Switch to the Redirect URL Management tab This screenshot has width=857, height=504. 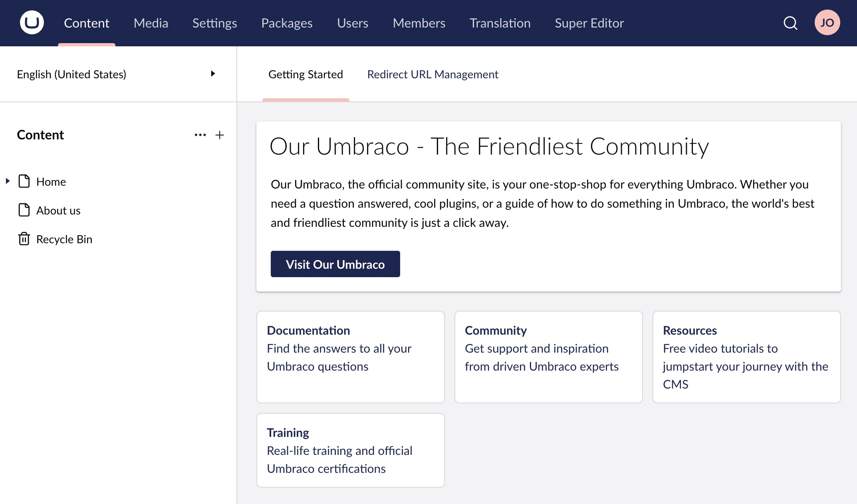click(432, 74)
